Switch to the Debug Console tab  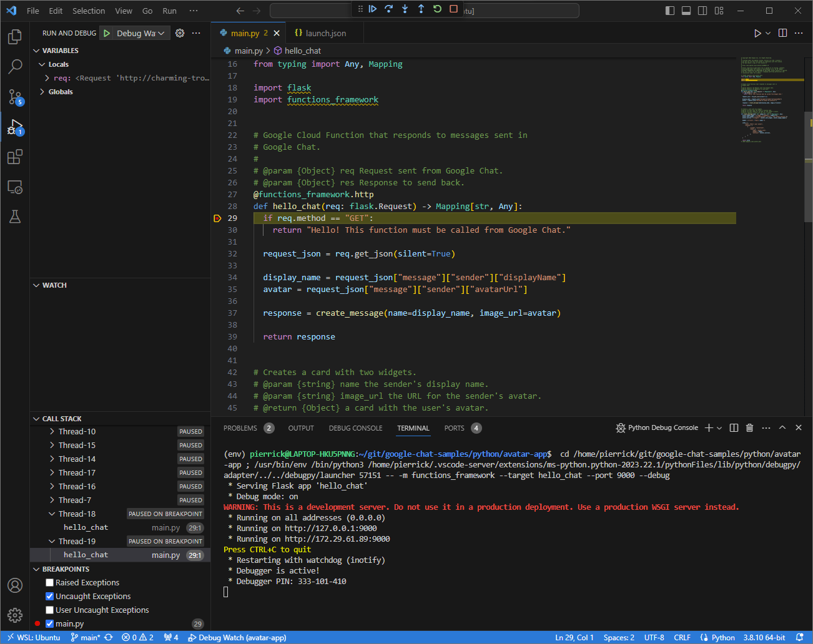point(355,428)
